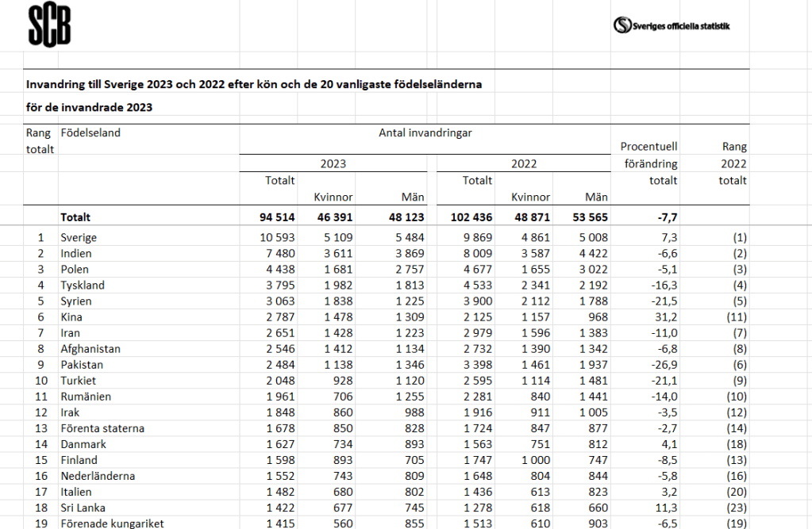
Task: Select the total 2023 value 94 514
Action: click(x=275, y=217)
